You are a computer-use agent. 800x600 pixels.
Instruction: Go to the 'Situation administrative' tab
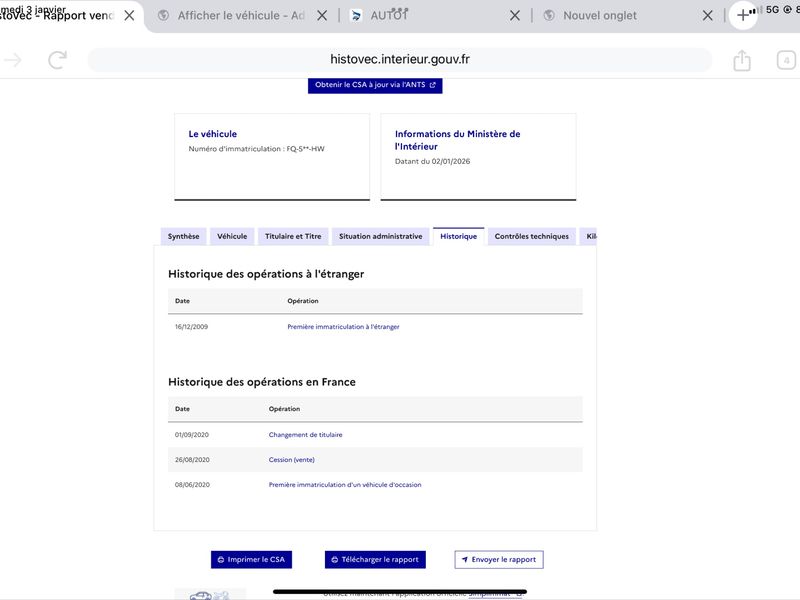(x=380, y=237)
